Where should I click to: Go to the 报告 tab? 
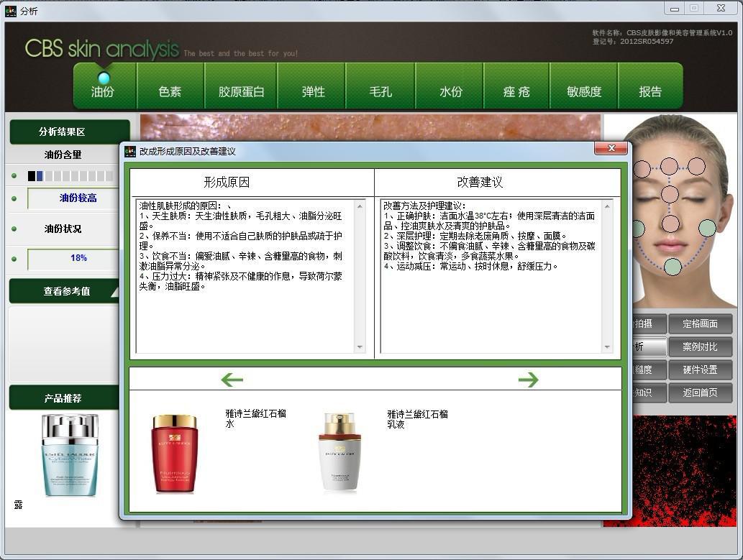(650, 91)
